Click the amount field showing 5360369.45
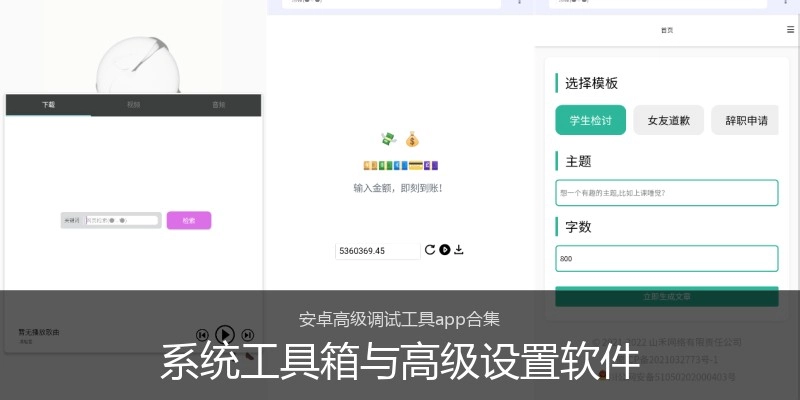 point(378,251)
